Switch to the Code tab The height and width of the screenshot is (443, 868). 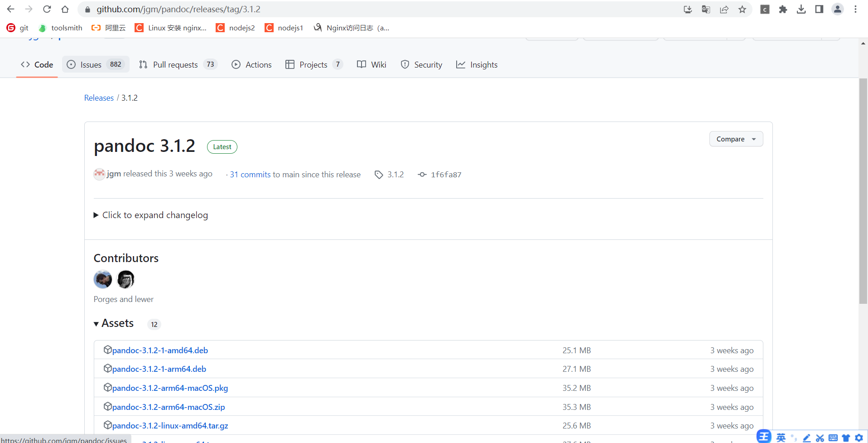[37, 65]
